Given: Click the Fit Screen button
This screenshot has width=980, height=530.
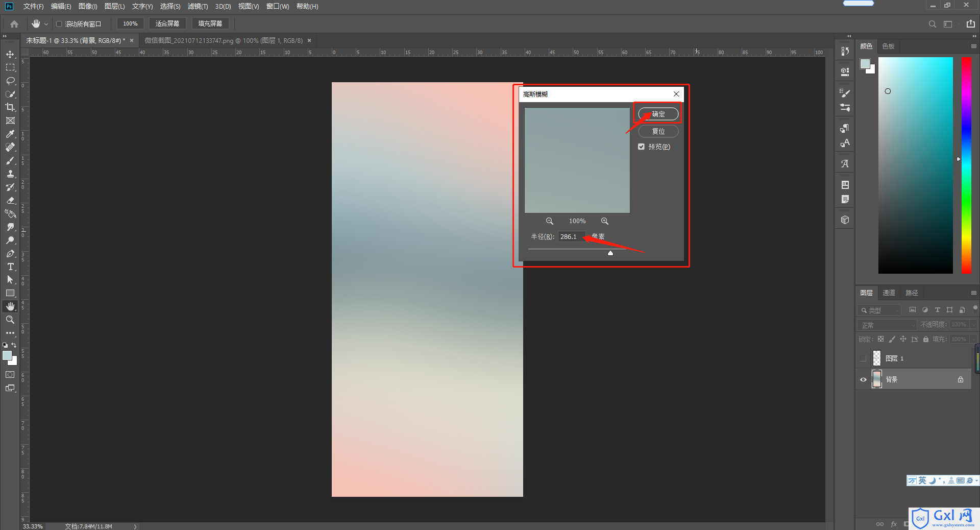Looking at the screenshot, I should 167,23.
